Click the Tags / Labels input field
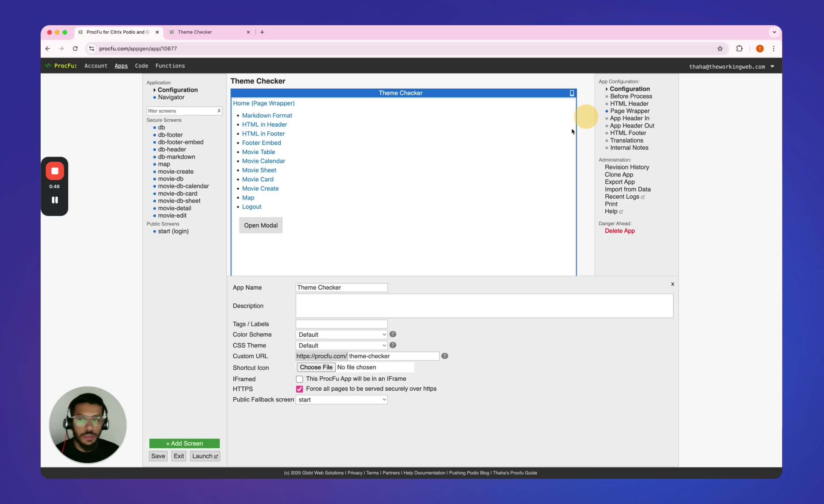This screenshot has height=504, width=824. pyautogui.click(x=341, y=324)
